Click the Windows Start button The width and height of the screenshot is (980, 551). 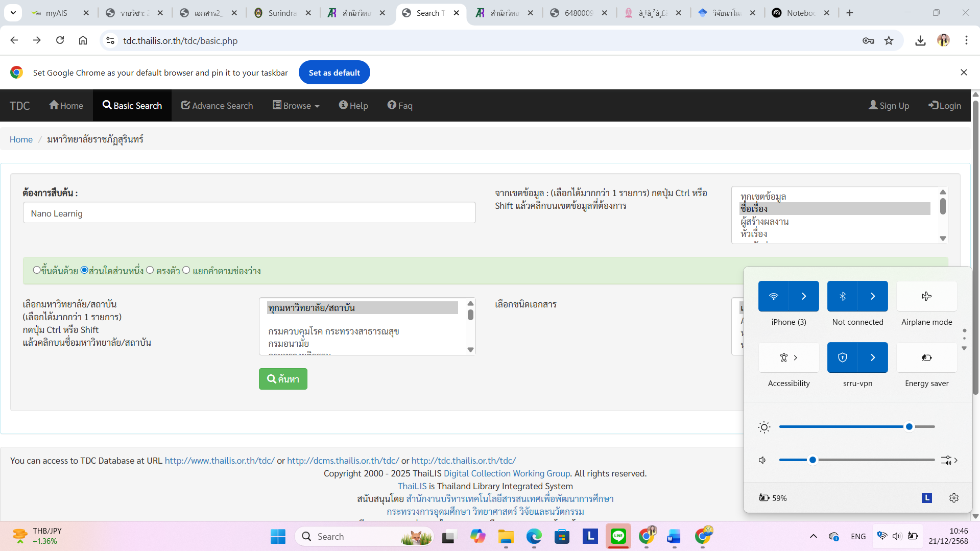(278, 536)
